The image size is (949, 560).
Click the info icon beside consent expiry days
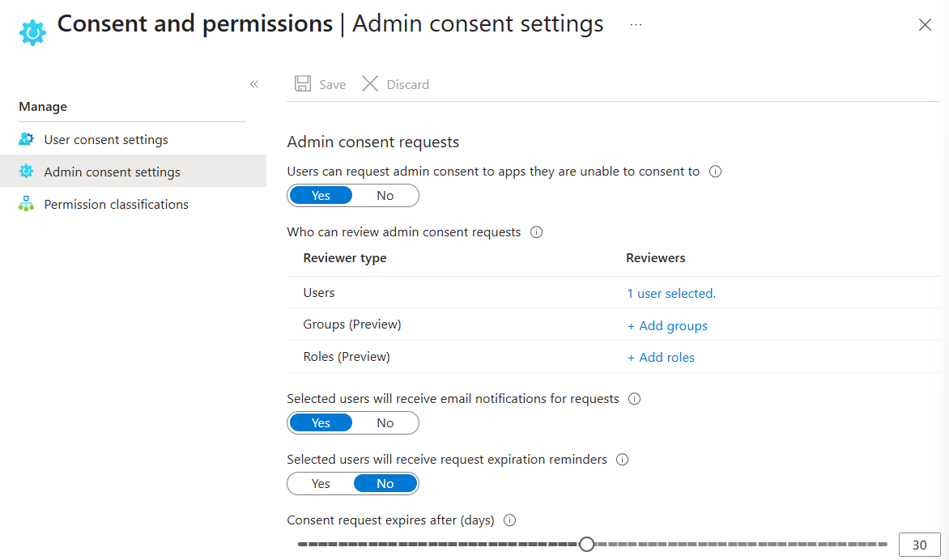click(509, 520)
